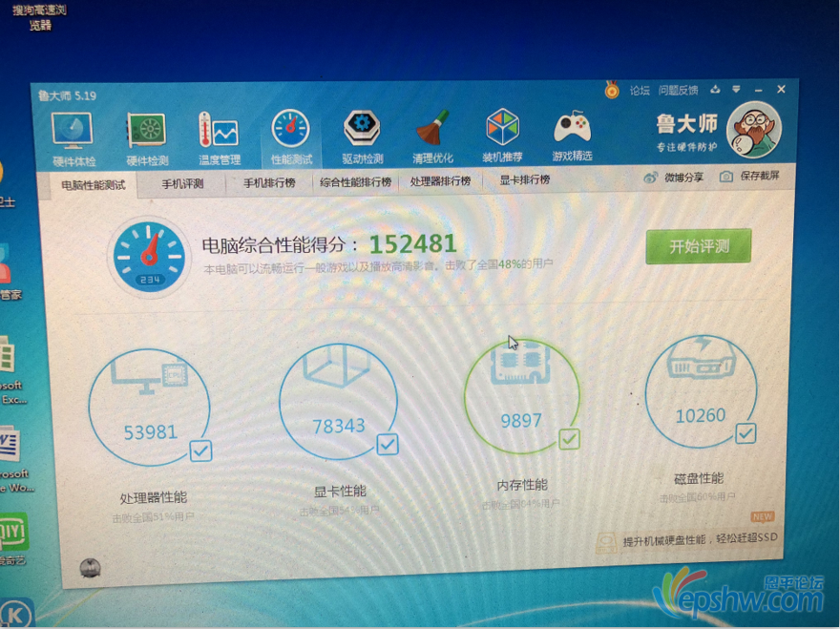Open the 提升机械硬盘性能，轻松赶超SSD link
Screen dimensions: 840x629
[x=700, y=539]
